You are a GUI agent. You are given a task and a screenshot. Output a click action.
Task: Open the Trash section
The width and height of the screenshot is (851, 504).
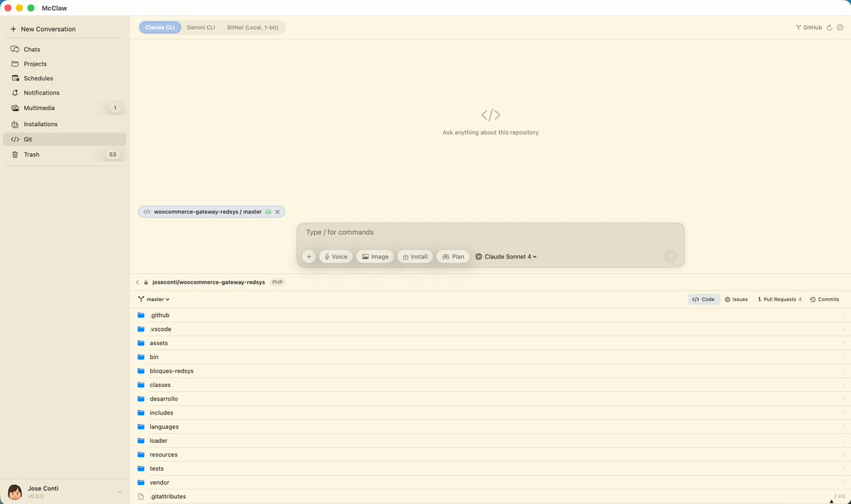(x=65, y=154)
